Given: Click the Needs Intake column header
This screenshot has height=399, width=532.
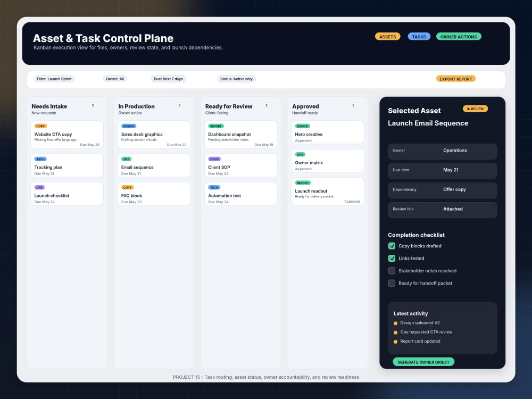Looking at the screenshot, I should 49,106.
